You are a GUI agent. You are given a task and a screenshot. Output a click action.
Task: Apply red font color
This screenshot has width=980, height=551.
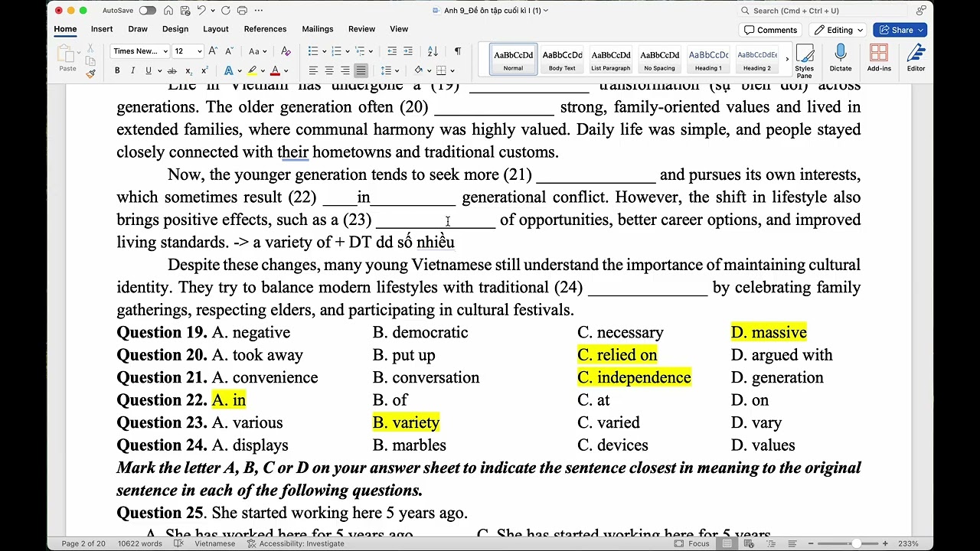pos(275,71)
